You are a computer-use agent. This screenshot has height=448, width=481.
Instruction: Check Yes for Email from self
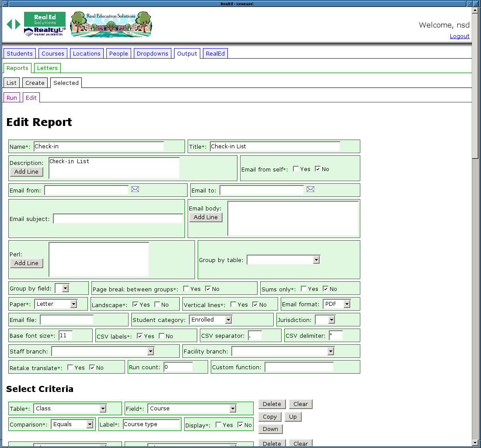pos(296,169)
